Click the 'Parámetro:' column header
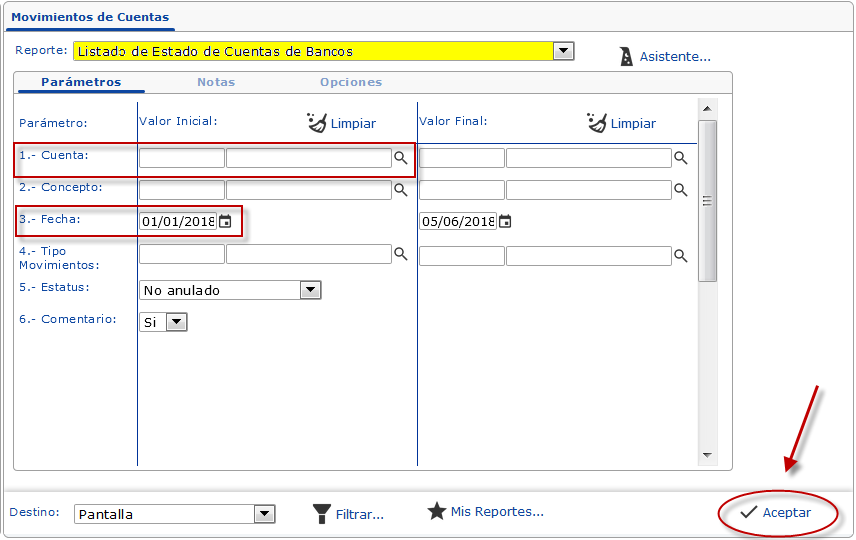This screenshot has height=540, width=856. click(x=53, y=123)
